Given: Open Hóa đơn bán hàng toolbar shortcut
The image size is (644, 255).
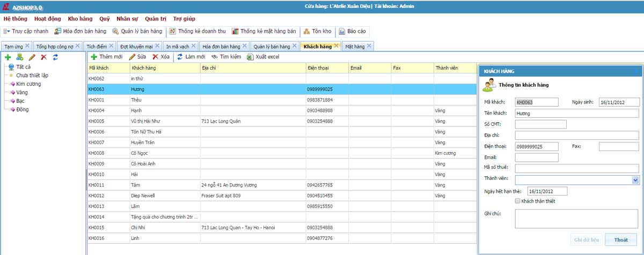Looking at the screenshot, I should [80, 31].
